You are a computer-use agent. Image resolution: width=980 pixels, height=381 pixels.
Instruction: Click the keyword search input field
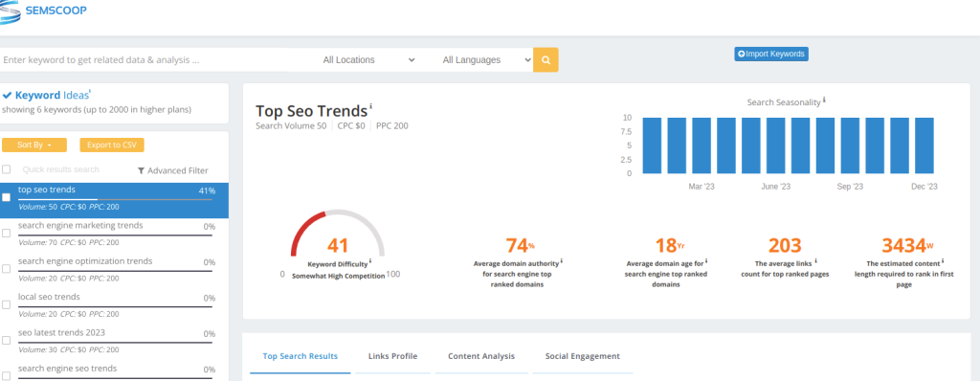[x=153, y=60]
